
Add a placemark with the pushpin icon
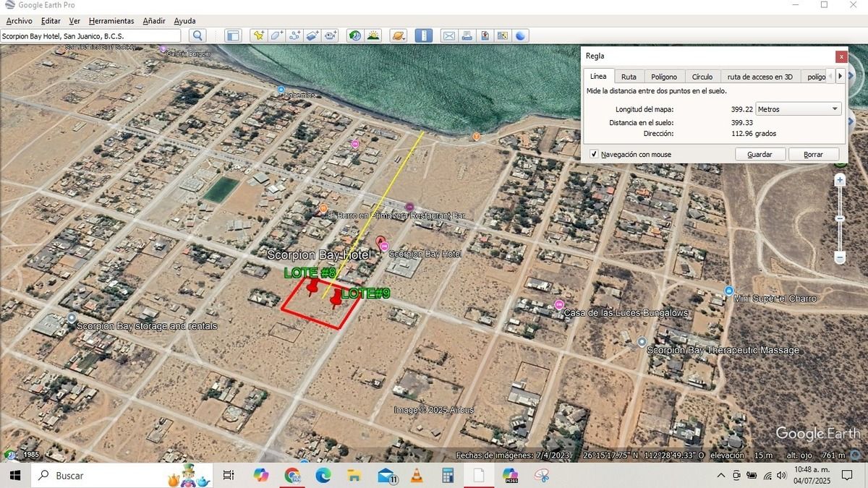258,35
